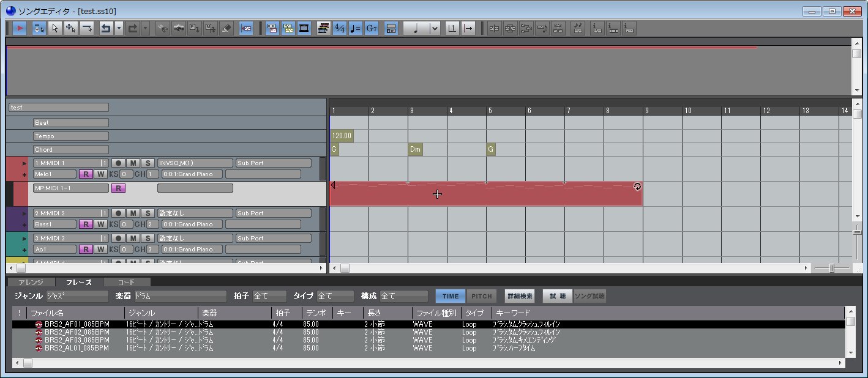Select the BRS2_AF03_085BPM phrase file
Screen dimensions: 868x378
coord(77,339)
